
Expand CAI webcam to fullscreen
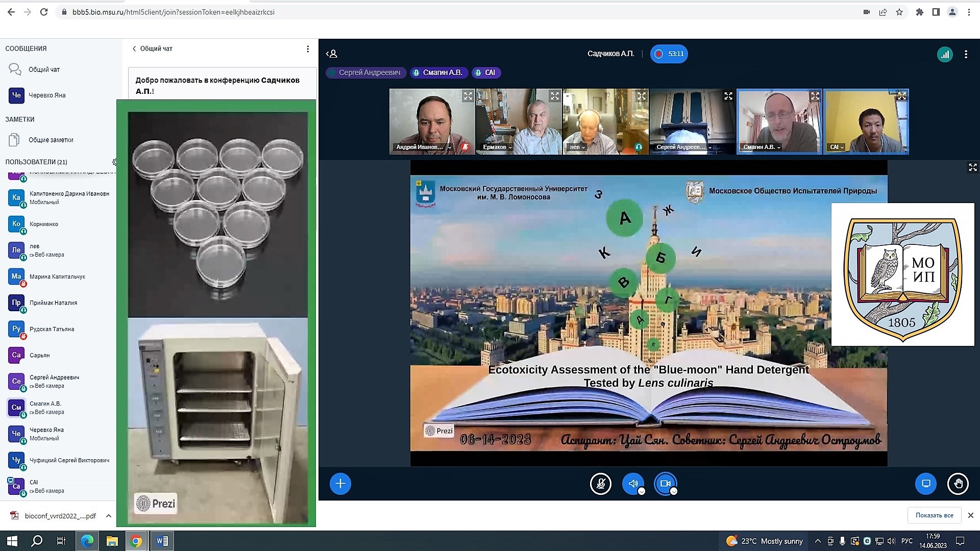tap(902, 96)
